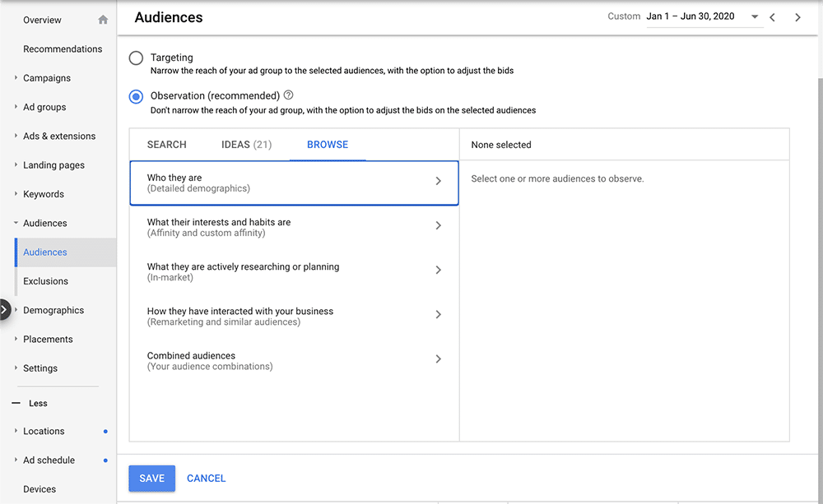Save the audience settings
Screen dimensions: 823x504
point(151,478)
